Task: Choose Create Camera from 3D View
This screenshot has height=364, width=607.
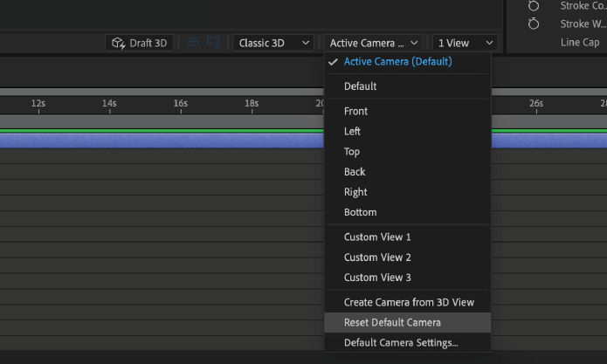Action: coord(408,302)
